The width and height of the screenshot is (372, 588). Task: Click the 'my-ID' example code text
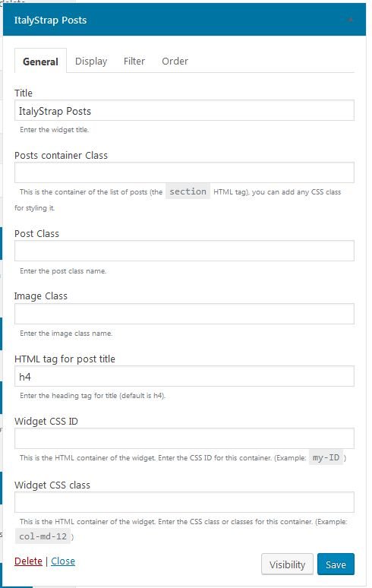tap(326, 457)
